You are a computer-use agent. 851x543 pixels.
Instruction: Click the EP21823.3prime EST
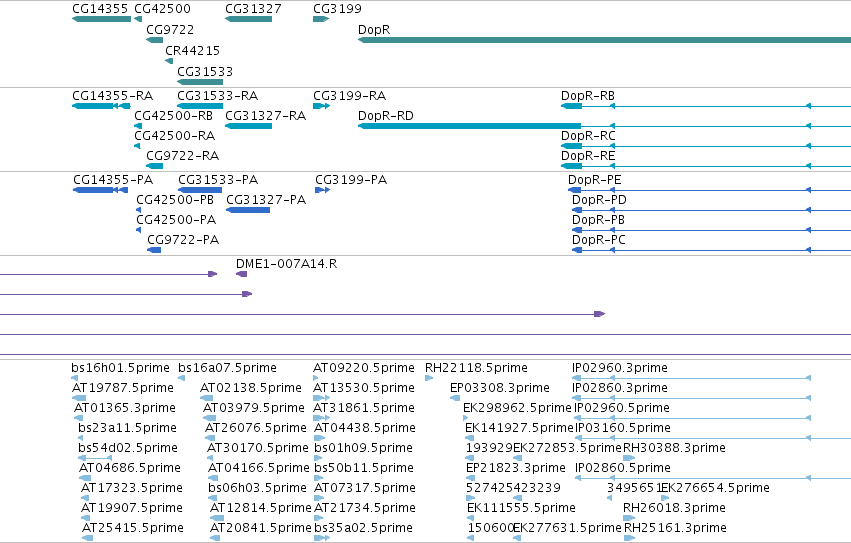point(470,478)
